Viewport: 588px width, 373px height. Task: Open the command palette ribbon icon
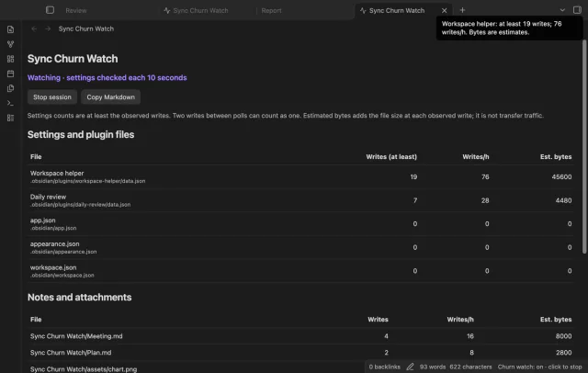[10, 103]
